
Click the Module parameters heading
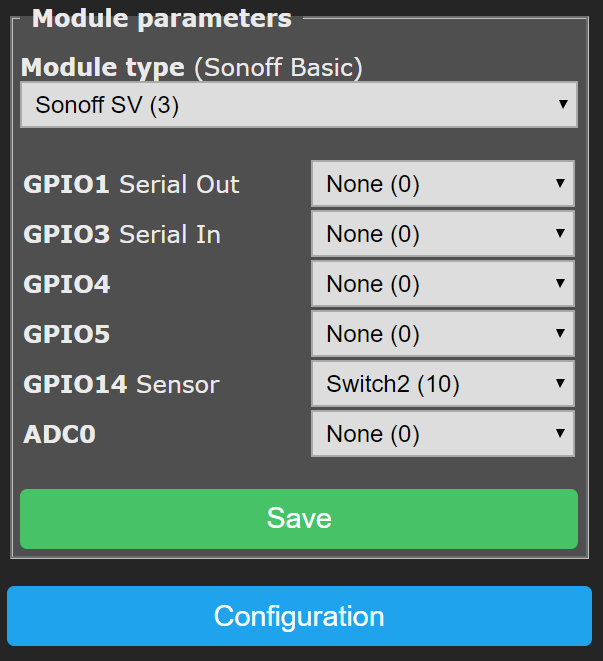coord(162,18)
